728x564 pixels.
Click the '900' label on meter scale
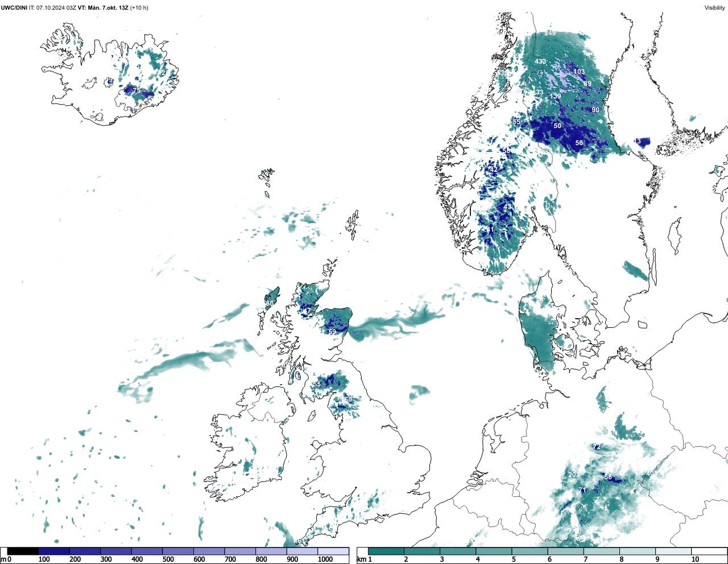tap(292, 559)
